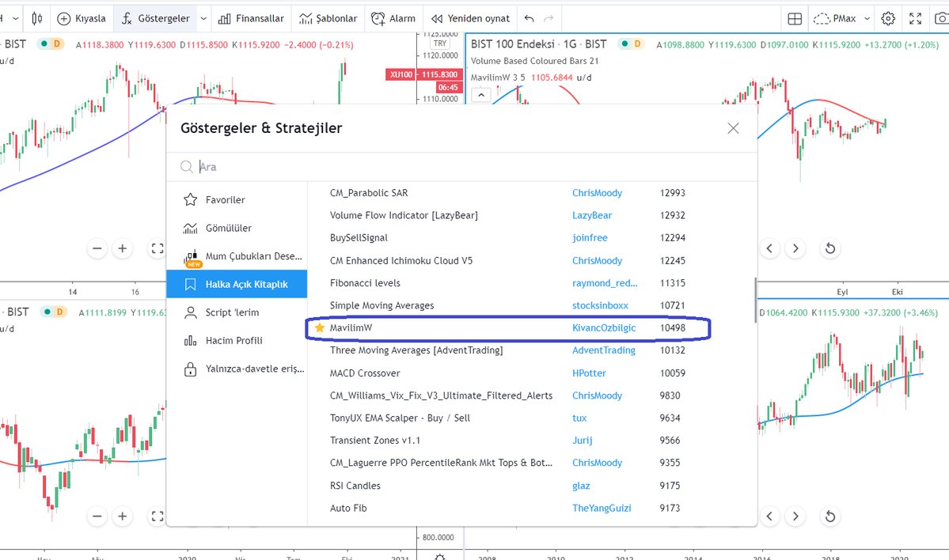
Task: Select KivancOzbilgic author link
Action: point(602,327)
